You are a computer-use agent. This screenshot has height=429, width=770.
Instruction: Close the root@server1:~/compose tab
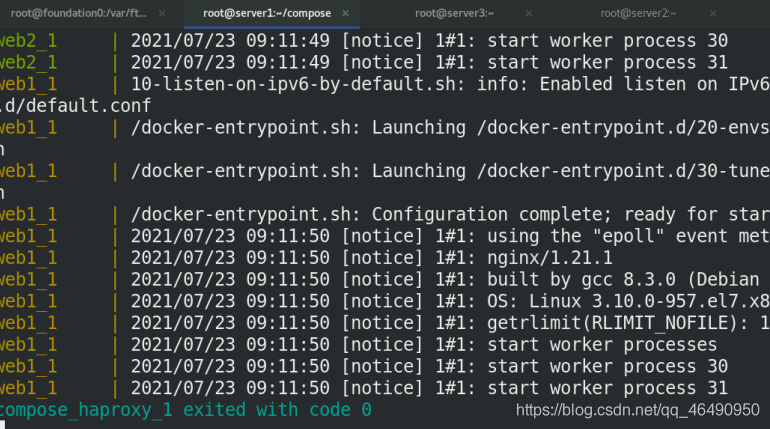(346, 13)
